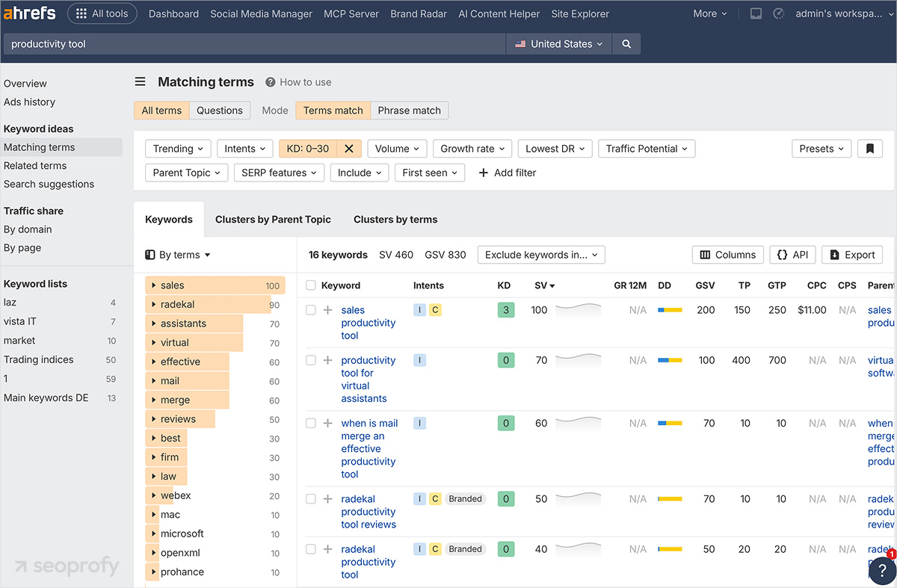Open the hamburger menu beside Matching terms

click(x=140, y=81)
